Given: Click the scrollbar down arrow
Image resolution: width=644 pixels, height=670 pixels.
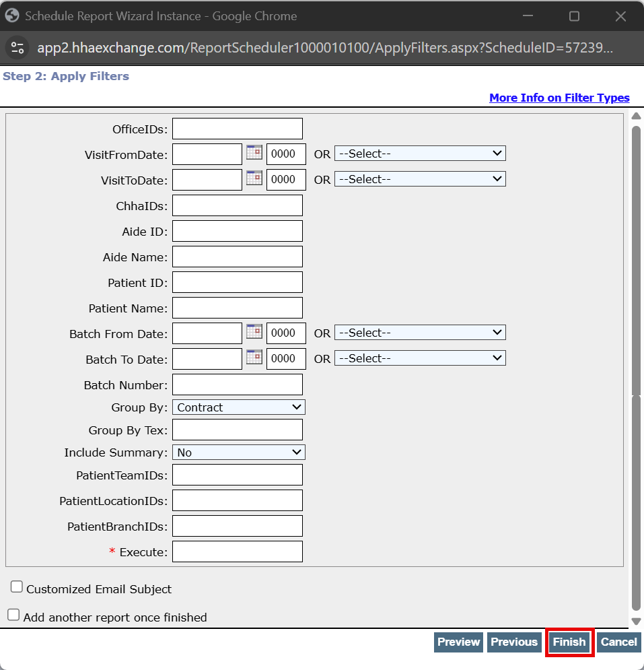Looking at the screenshot, I should (636, 621).
